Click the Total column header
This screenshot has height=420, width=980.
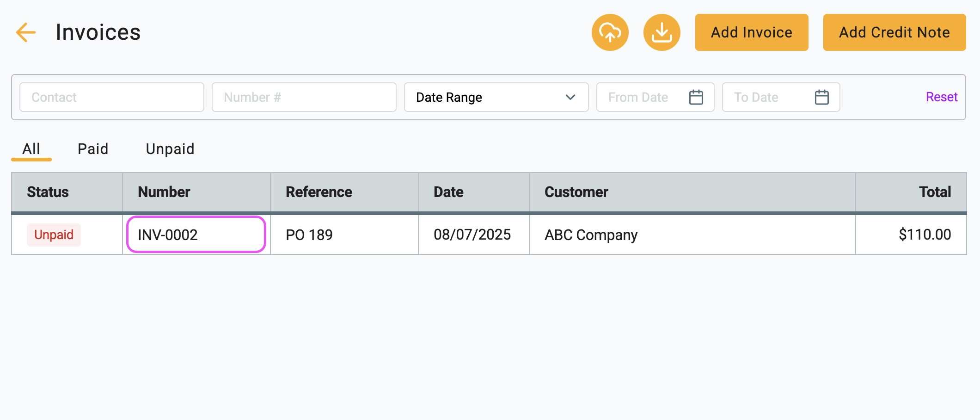click(935, 192)
